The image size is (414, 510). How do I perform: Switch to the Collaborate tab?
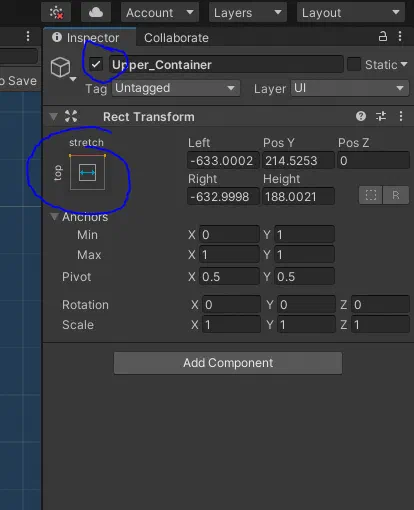point(176,38)
